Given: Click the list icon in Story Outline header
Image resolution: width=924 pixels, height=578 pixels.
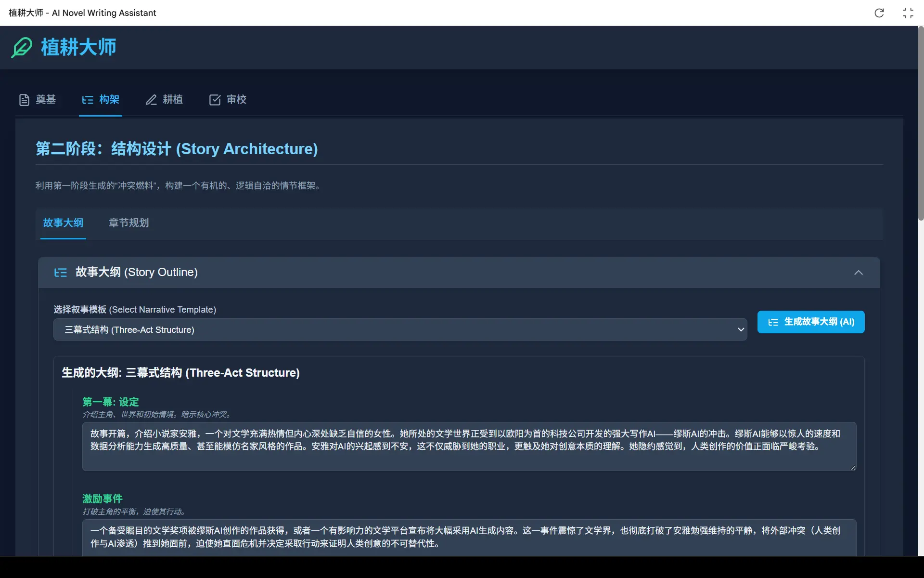Looking at the screenshot, I should (x=61, y=273).
